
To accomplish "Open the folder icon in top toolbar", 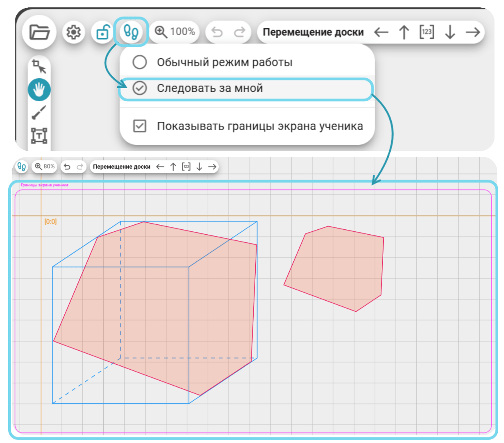I will 39,32.
